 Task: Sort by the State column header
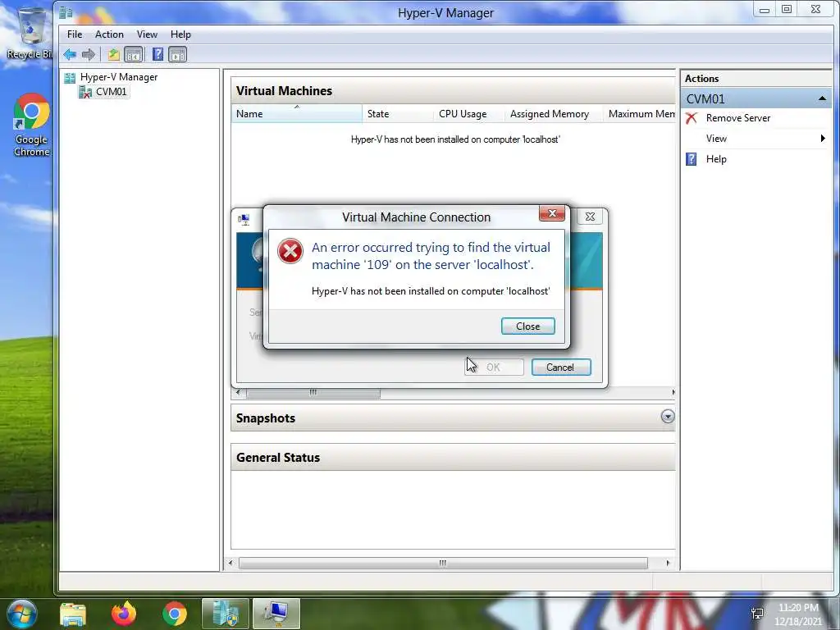coord(398,113)
